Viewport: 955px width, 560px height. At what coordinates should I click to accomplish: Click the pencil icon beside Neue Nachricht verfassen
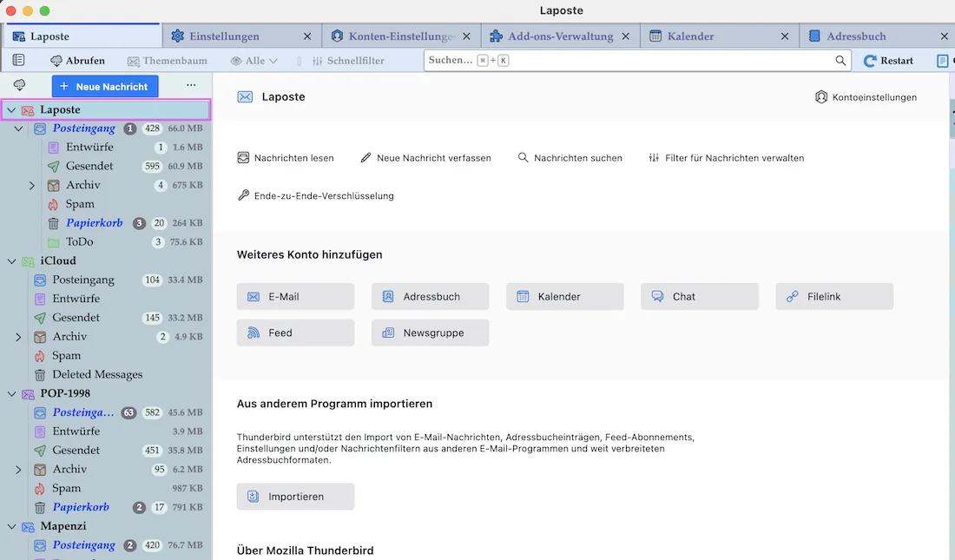[366, 157]
